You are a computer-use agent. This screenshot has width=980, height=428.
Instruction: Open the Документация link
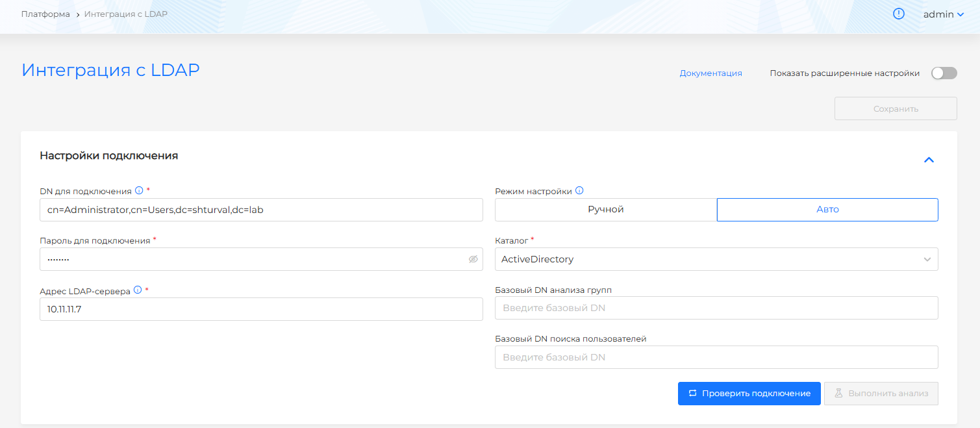tap(710, 73)
